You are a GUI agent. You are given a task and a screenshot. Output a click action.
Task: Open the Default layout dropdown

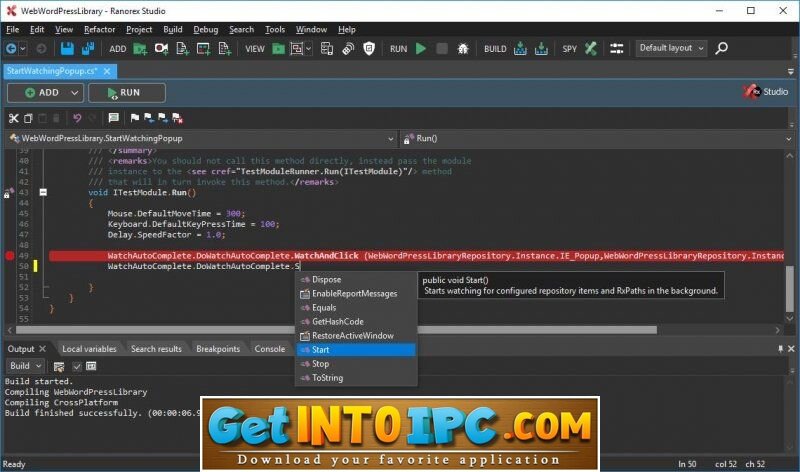point(671,48)
